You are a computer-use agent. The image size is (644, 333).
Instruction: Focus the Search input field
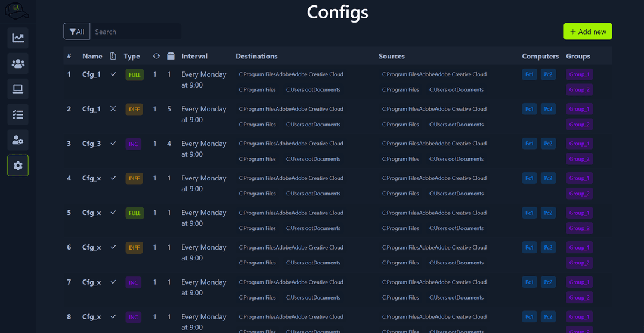click(136, 32)
